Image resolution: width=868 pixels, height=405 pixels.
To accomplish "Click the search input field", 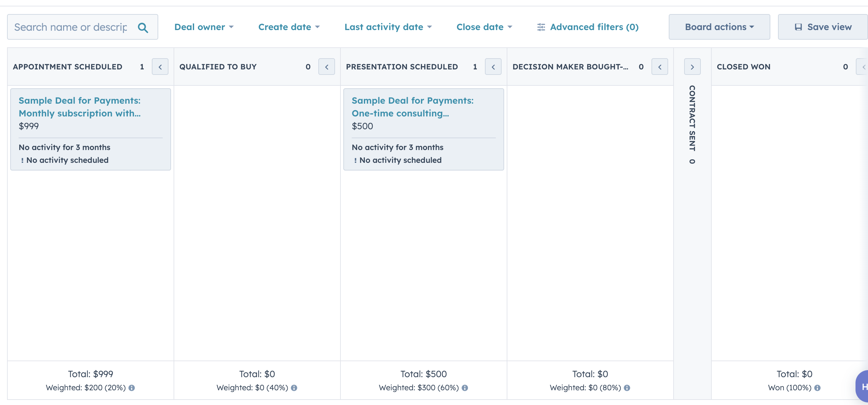I will pyautogui.click(x=82, y=27).
